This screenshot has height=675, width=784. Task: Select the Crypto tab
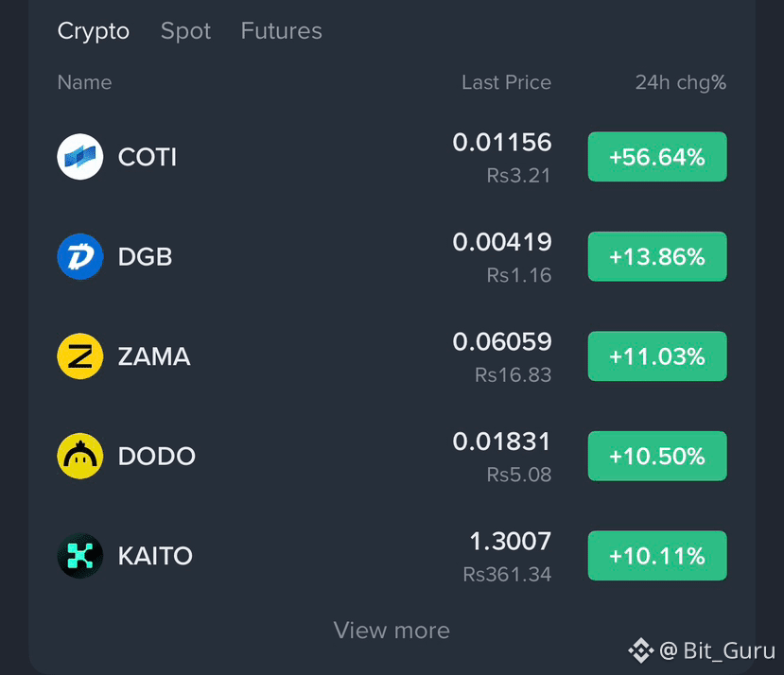pyautogui.click(x=94, y=31)
